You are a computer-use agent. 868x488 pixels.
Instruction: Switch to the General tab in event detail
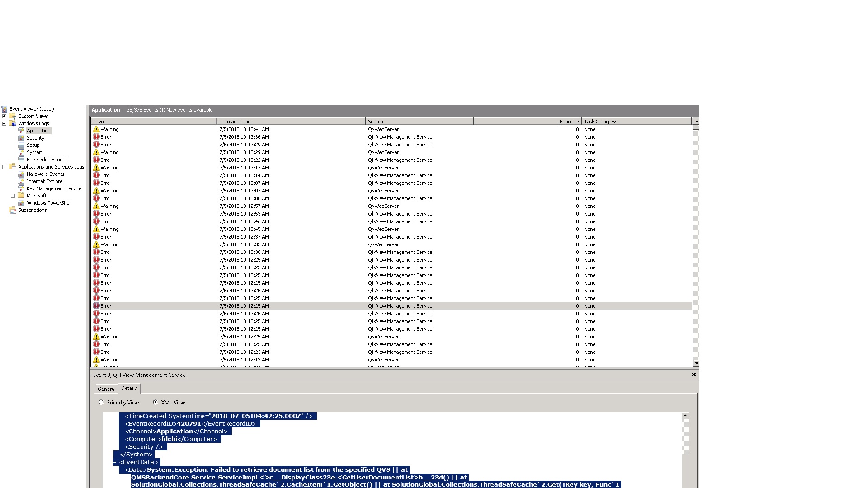[x=106, y=389]
